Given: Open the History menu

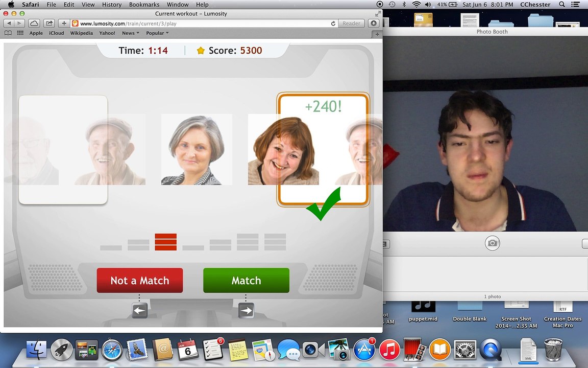Looking at the screenshot, I should pos(112,5).
